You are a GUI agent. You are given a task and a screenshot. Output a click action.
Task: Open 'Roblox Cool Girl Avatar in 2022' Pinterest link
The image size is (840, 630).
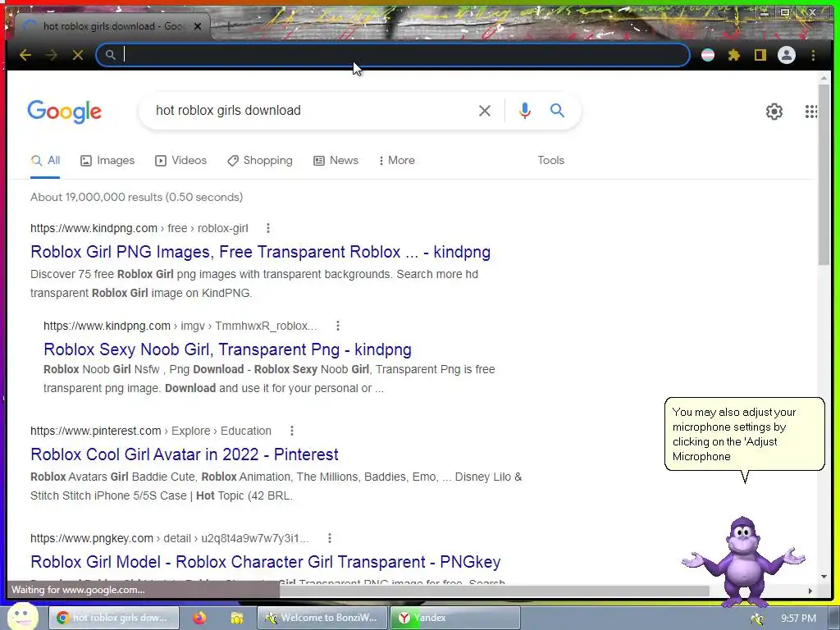point(185,454)
